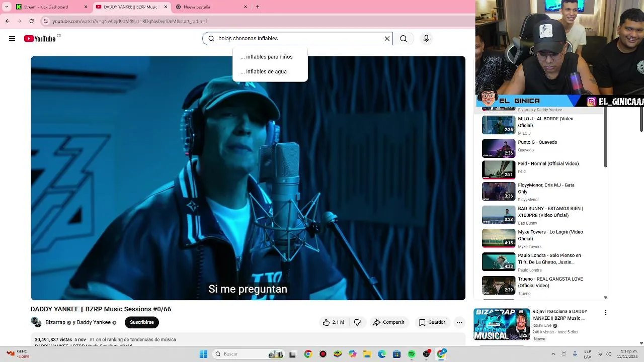Open Task View from the taskbar
The width and height of the screenshot is (644, 362).
(293, 354)
